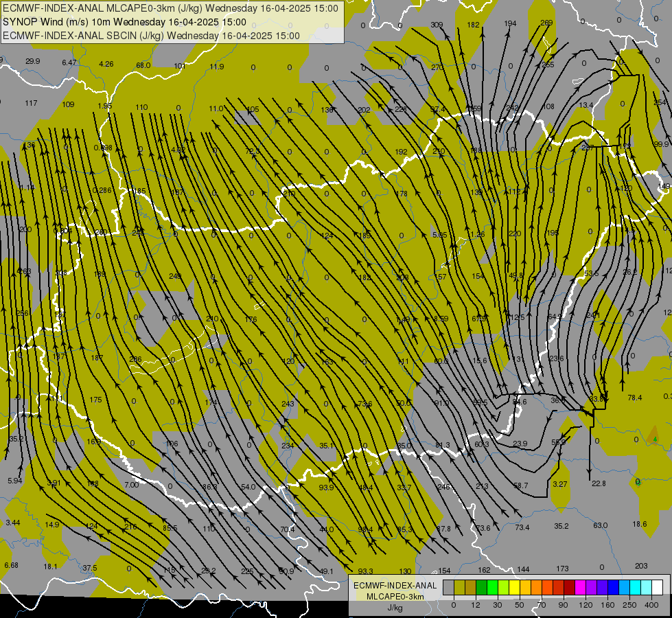Click legend scale tick label '160'
The image size is (672, 618).
coord(607,605)
